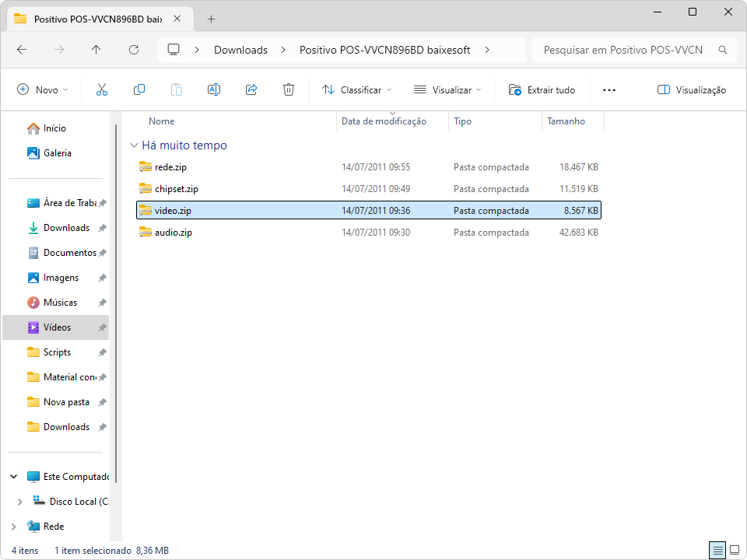The image size is (747, 560).
Task: Open Imagens in the sidebar
Action: click(53, 278)
